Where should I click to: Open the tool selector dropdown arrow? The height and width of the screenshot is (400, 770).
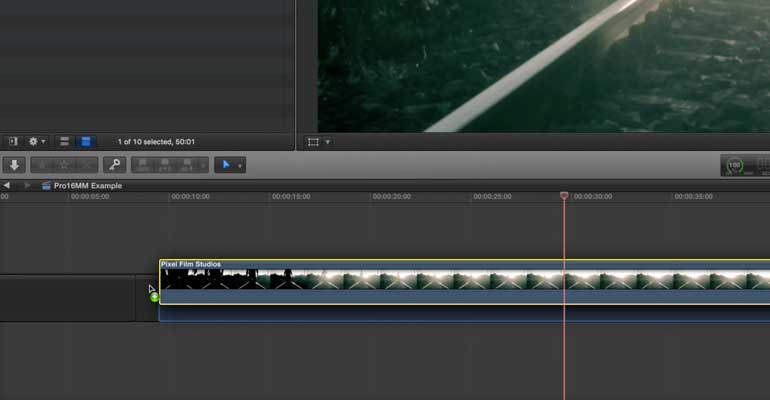(240, 166)
